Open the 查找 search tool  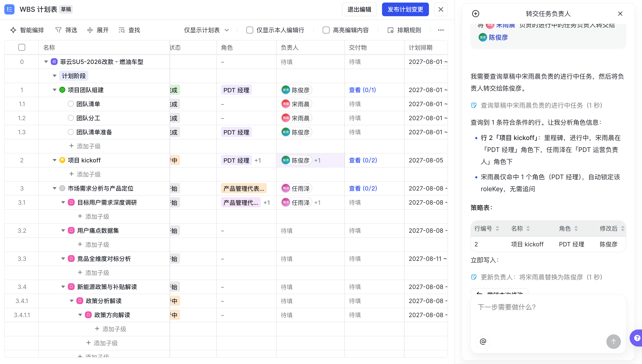tap(129, 30)
